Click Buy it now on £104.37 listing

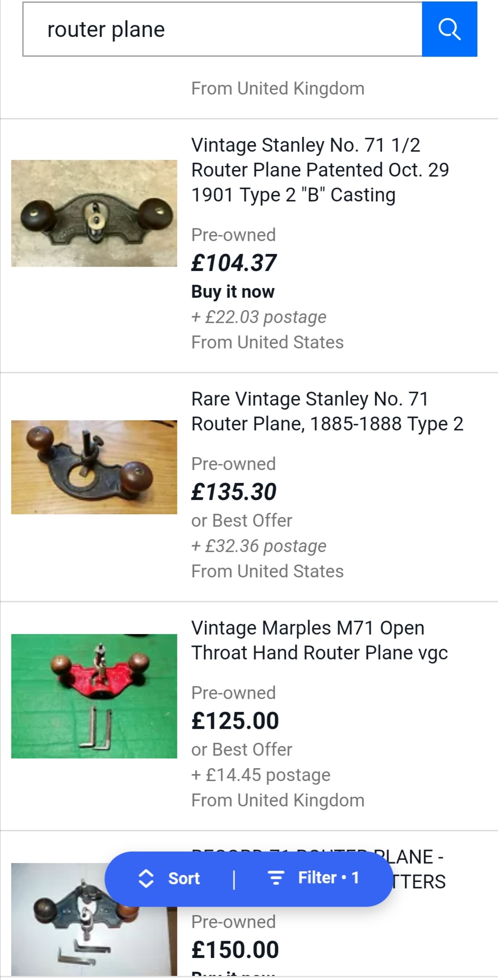(233, 292)
